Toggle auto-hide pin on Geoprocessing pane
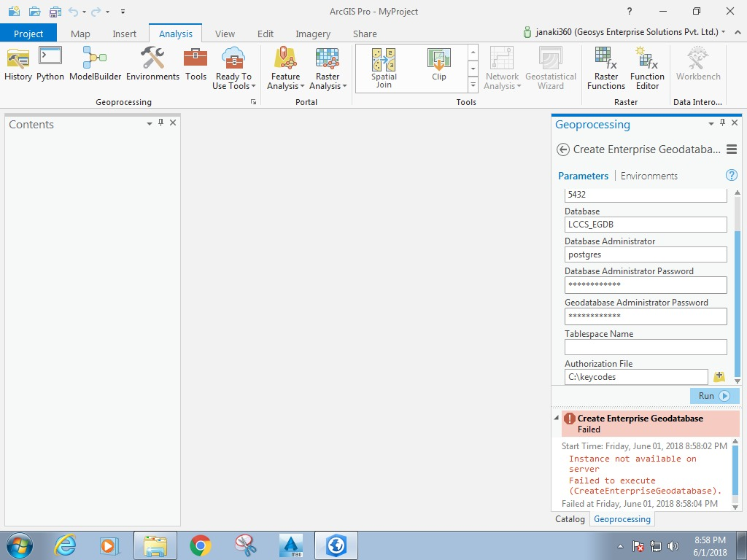The width and height of the screenshot is (747, 560). 723,122
